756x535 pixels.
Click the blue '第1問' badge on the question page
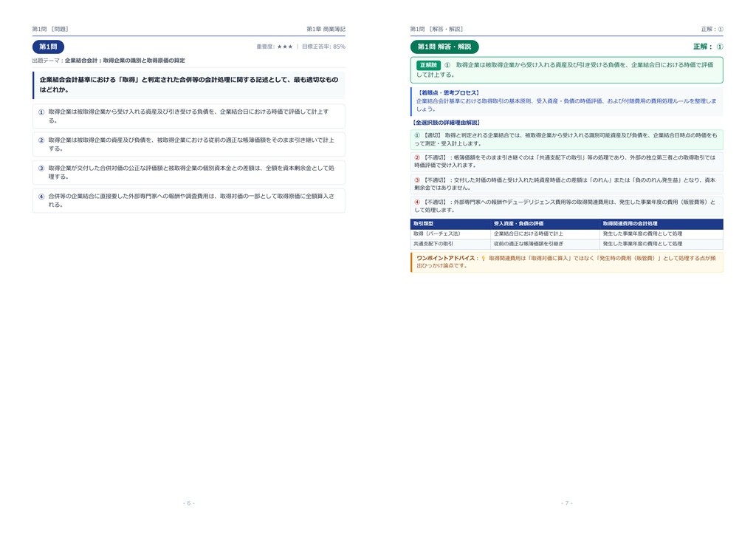(48, 47)
